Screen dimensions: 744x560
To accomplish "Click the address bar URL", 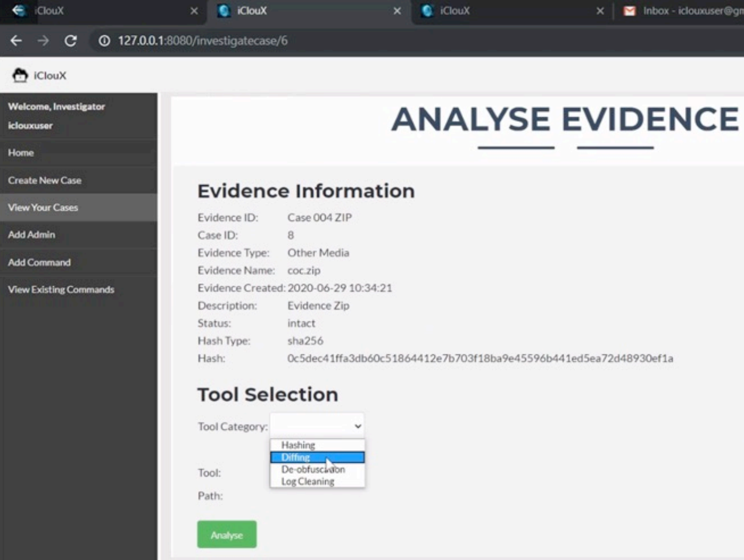I will pyautogui.click(x=203, y=41).
